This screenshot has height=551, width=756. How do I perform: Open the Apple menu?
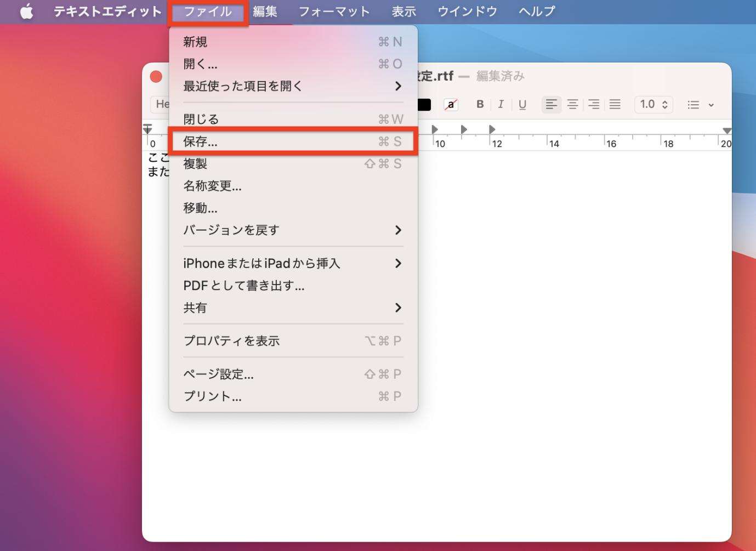[x=26, y=12]
